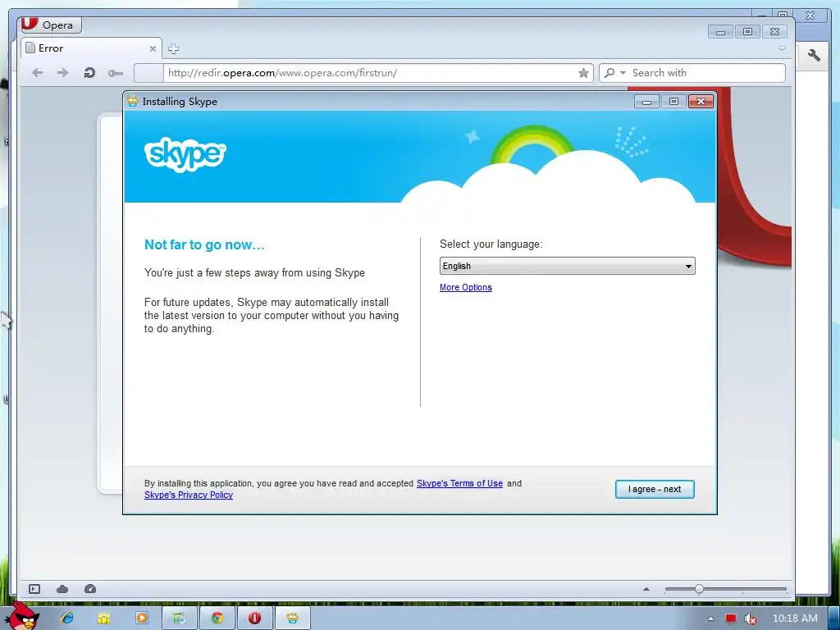The width and height of the screenshot is (840, 630).
Task: Open the Recycle Bin taskbar icon
Action: 180,619
